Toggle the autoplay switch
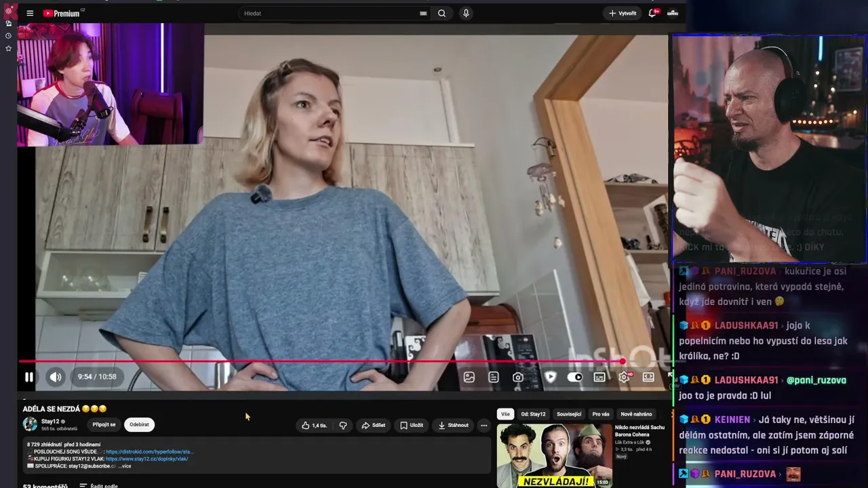Image resolution: width=868 pixels, height=488 pixels. pos(575,377)
